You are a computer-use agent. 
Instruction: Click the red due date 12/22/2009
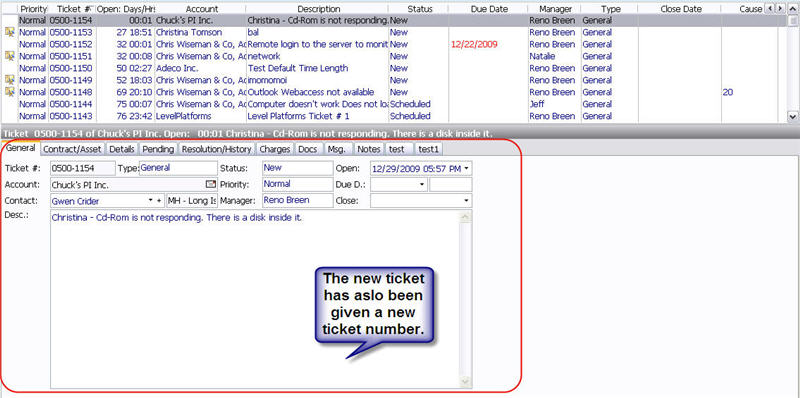[474, 44]
